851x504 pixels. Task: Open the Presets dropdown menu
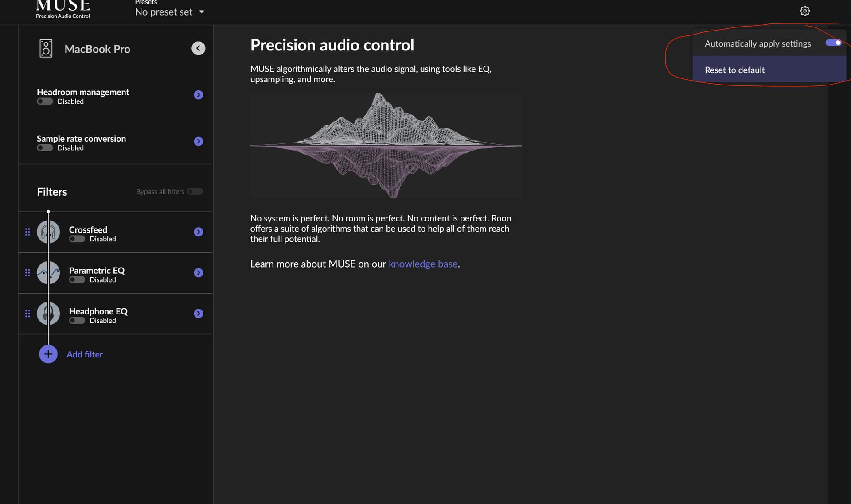coord(170,12)
